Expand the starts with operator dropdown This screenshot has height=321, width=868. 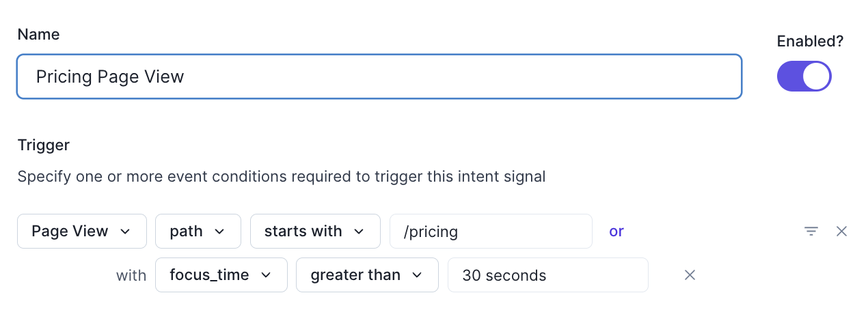pyautogui.click(x=314, y=232)
